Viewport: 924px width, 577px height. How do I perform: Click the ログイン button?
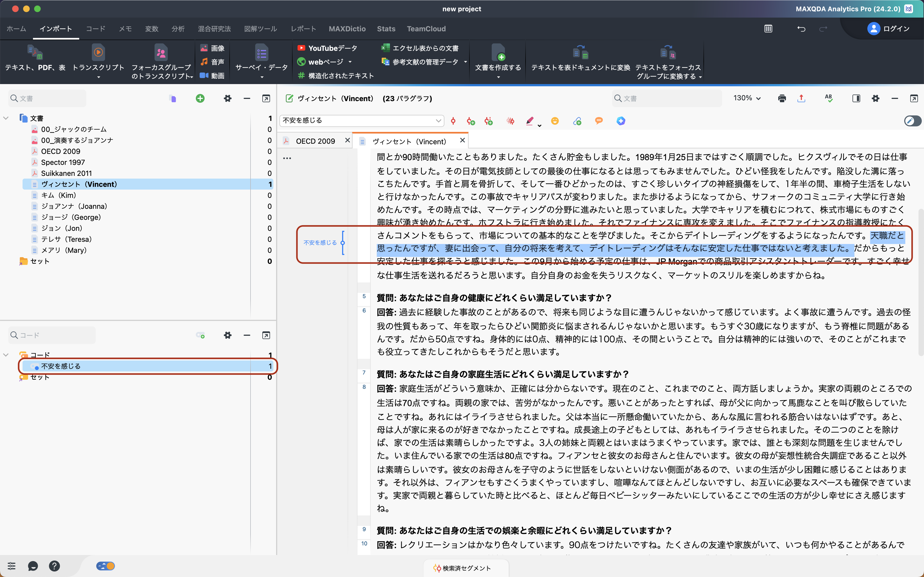(888, 29)
